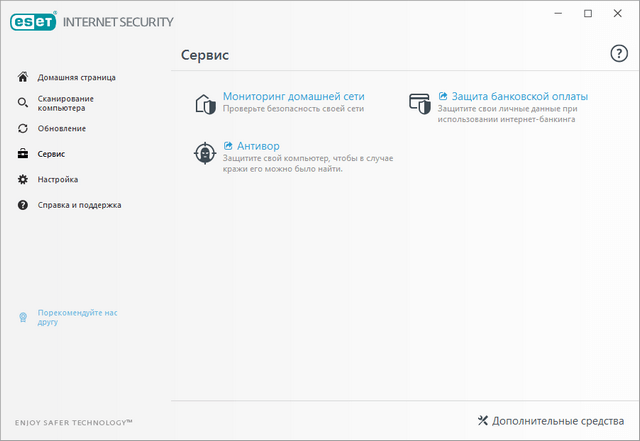Click the wrench icon for Дополнительные средства
The height and width of the screenshot is (441, 640).
tap(483, 420)
